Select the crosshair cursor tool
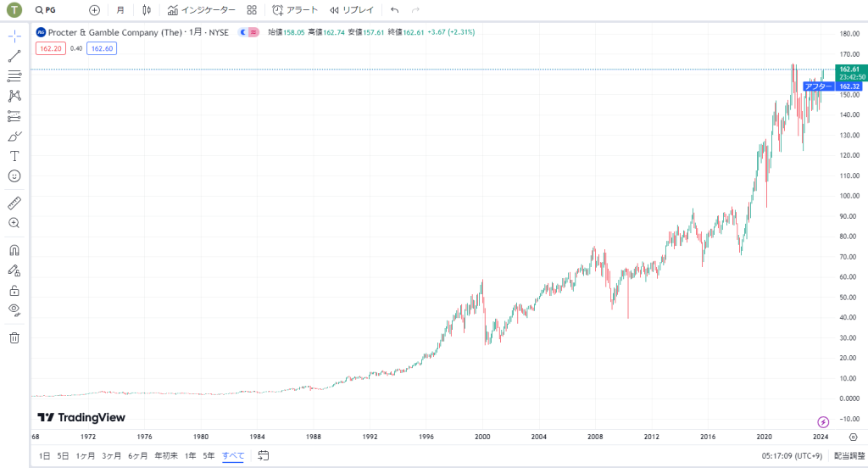 (14, 36)
